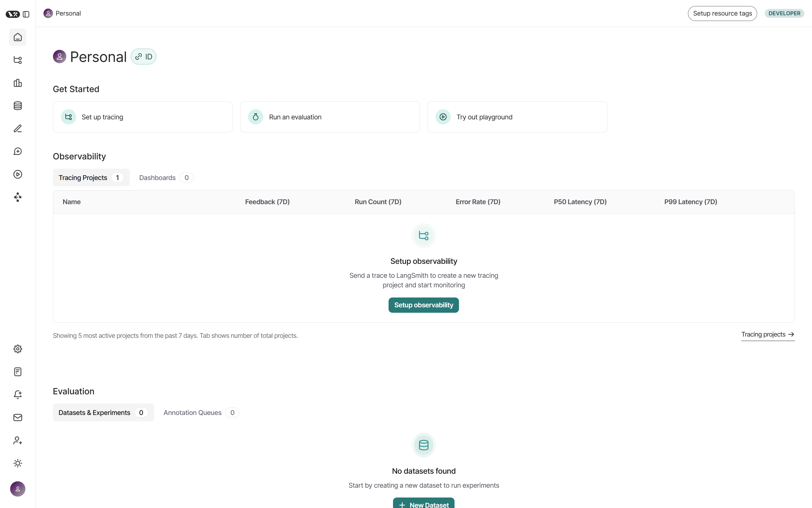Open Personal workspace breadcrumb in header
812x508 pixels.
(x=62, y=13)
